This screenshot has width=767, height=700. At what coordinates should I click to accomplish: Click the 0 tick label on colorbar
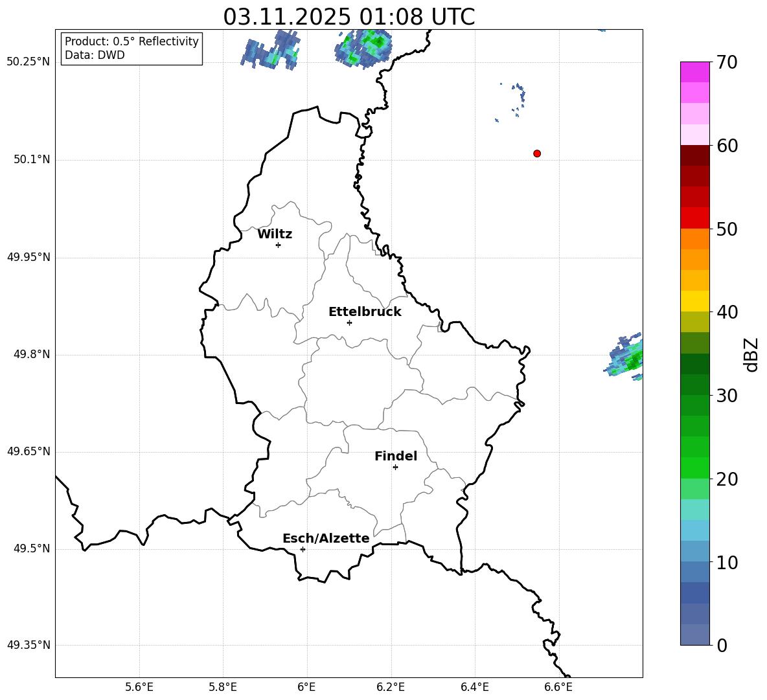point(722,645)
